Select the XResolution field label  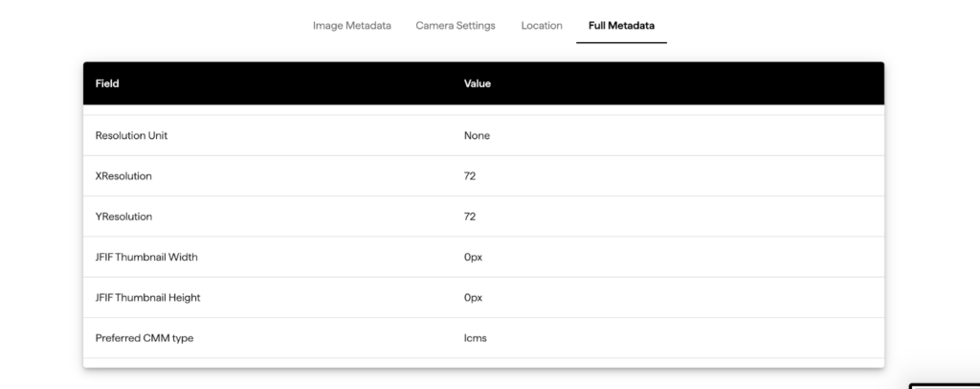[x=123, y=176]
